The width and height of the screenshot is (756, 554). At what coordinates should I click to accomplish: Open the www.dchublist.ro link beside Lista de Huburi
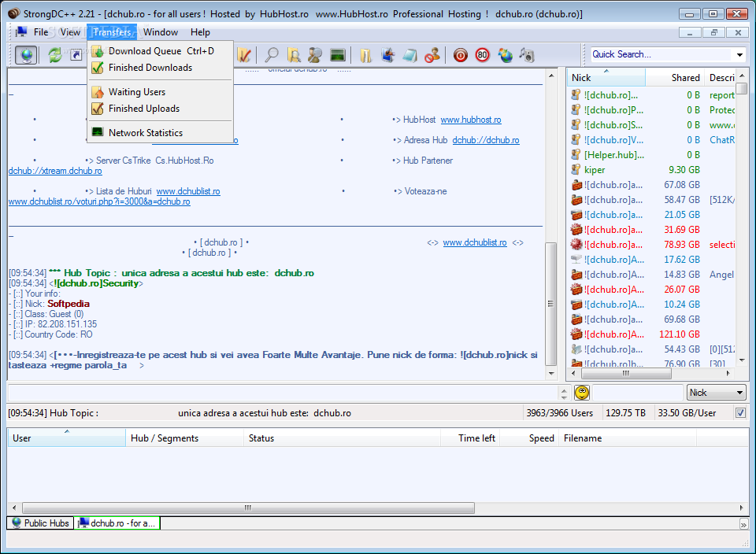188,191
